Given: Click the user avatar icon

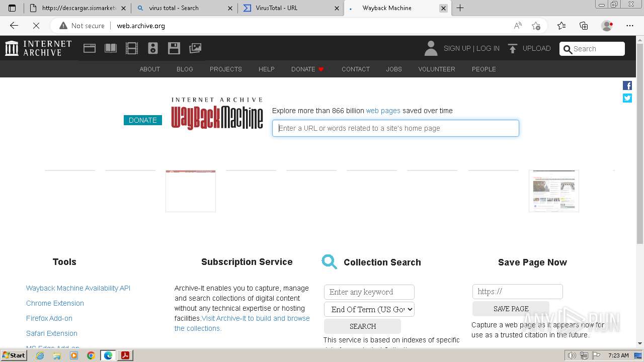Looking at the screenshot, I should pyautogui.click(x=431, y=48).
